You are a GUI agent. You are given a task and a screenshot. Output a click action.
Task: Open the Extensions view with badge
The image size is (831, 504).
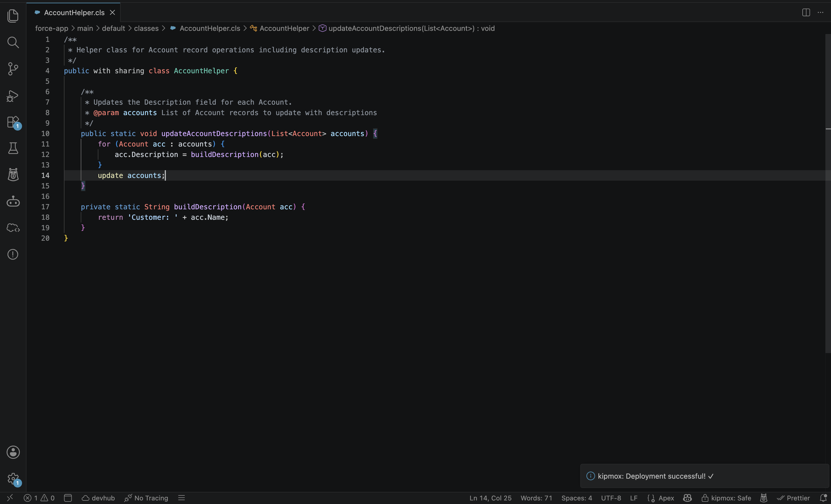(x=13, y=122)
